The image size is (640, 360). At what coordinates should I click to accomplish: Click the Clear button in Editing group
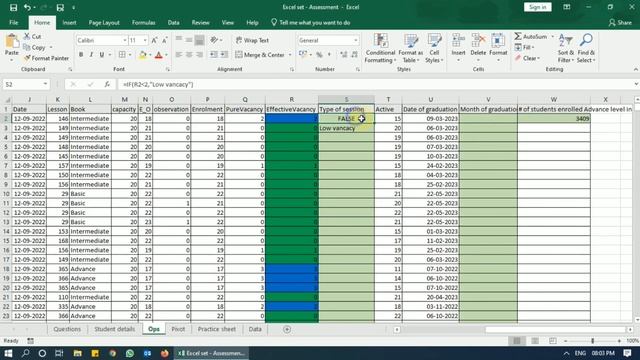[527, 58]
